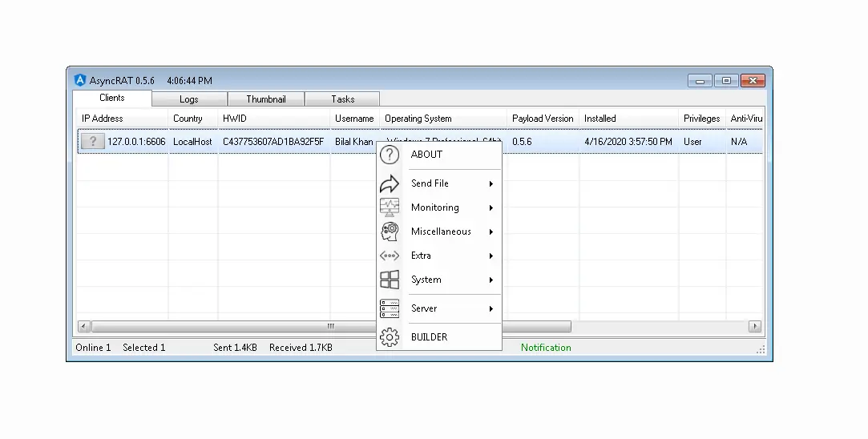Viewport: 868px width, 439px height.
Task: Click the ABOUT question mark icon
Action: tap(390, 155)
